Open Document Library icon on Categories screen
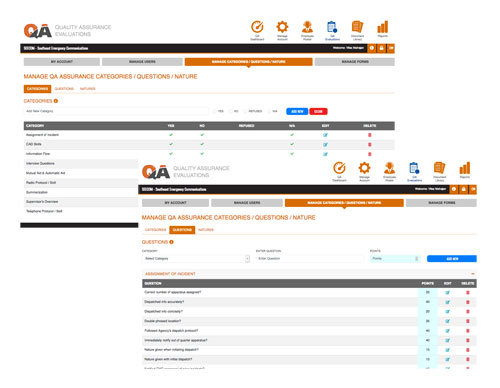The image size is (500, 388). [357, 27]
